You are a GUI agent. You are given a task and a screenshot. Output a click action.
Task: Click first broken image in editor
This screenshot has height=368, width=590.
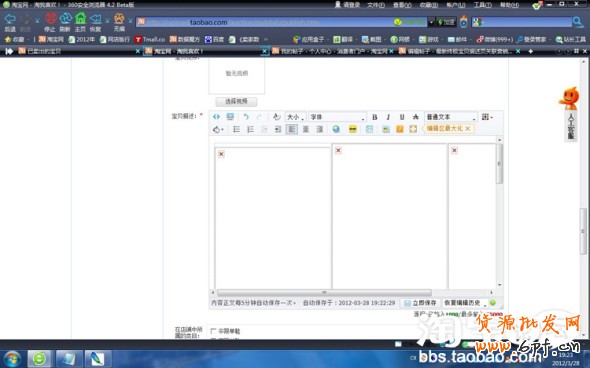221,154
